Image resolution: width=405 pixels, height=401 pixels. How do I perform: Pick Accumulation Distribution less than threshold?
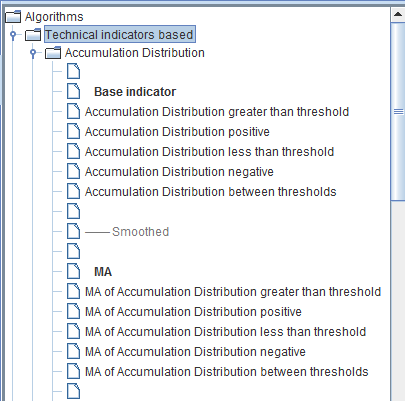click(x=209, y=152)
